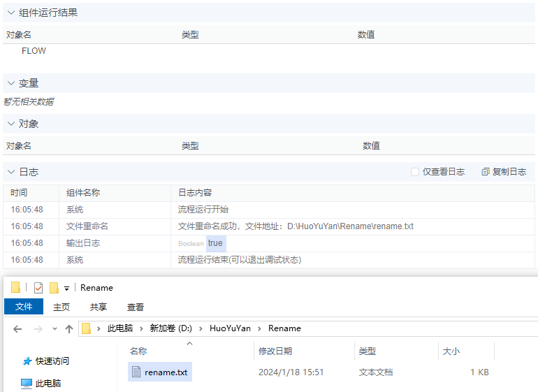Click the 时间 column header in log

19,193
